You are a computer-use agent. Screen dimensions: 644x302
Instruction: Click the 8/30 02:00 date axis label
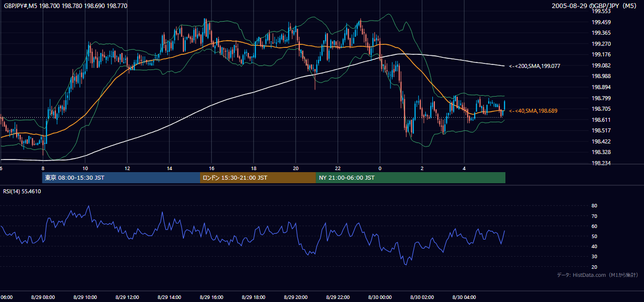point(422,297)
